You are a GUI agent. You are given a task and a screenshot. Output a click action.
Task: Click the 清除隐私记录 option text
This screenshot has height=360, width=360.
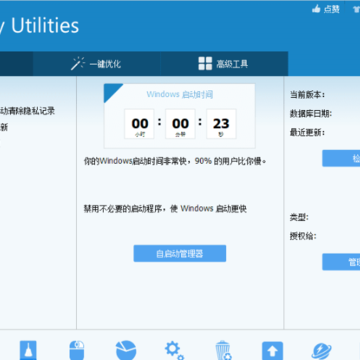coord(27,111)
